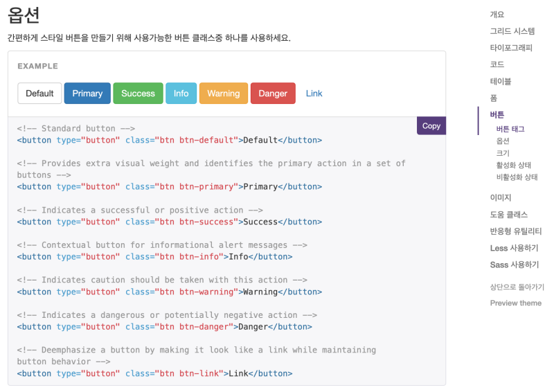The width and height of the screenshot is (554, 392).
Task: Click the 옵션 page heading
Action: click(x=24, y=15)
